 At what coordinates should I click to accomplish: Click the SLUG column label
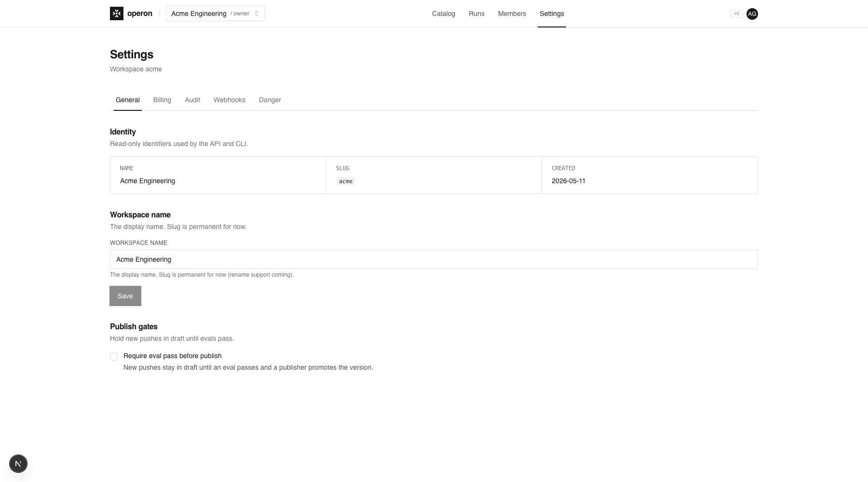pyautogui.click(x=343, y=168)
